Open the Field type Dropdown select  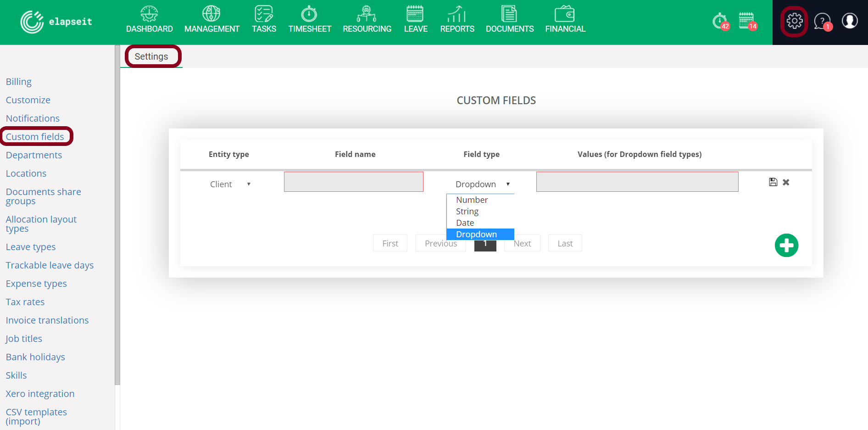click(x=483, y=184)
